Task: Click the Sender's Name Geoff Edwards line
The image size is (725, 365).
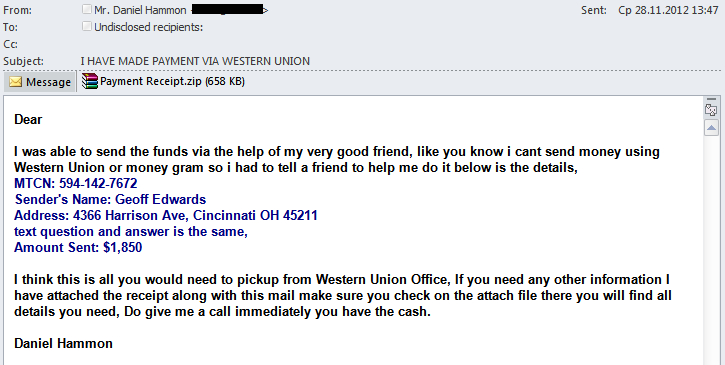Action: click(x=111, y=199)
